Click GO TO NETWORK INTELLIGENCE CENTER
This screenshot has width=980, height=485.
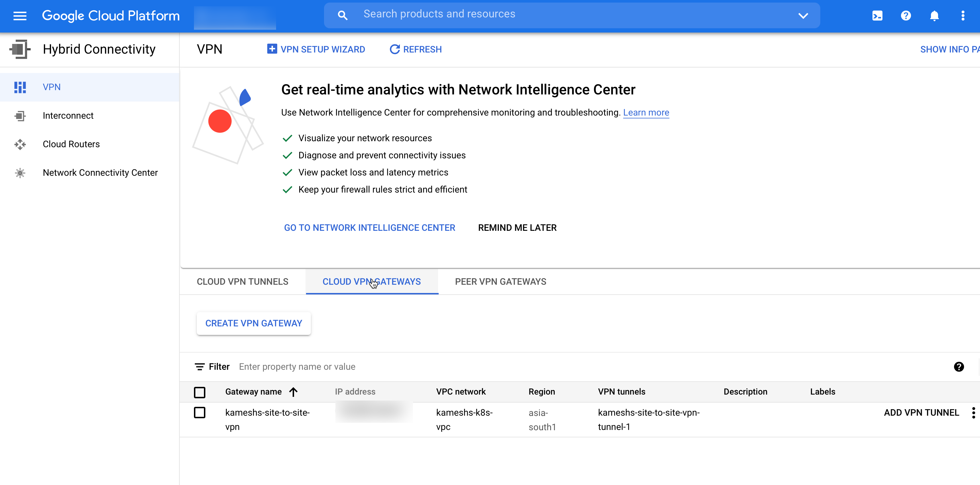pyautogui.click(x=369, y=228)
